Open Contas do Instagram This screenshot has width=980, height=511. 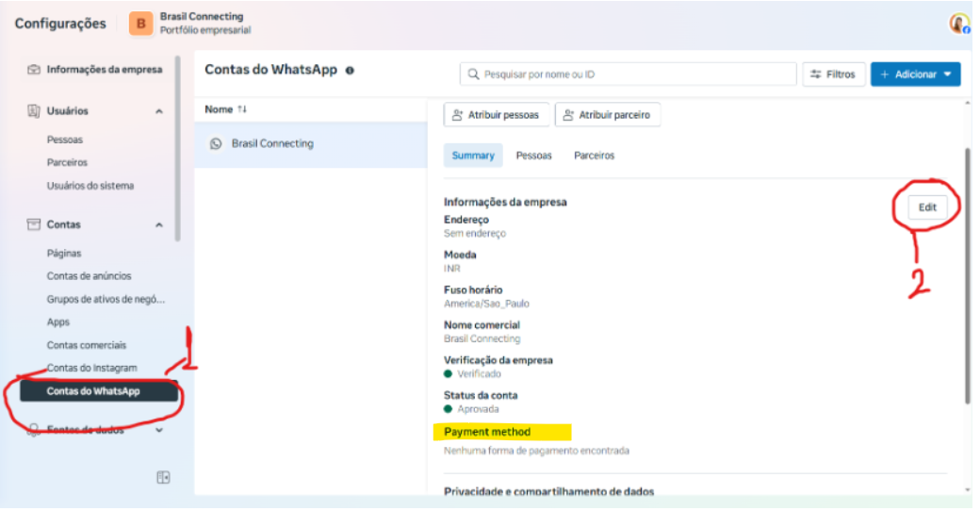click(x=92, y=368)
